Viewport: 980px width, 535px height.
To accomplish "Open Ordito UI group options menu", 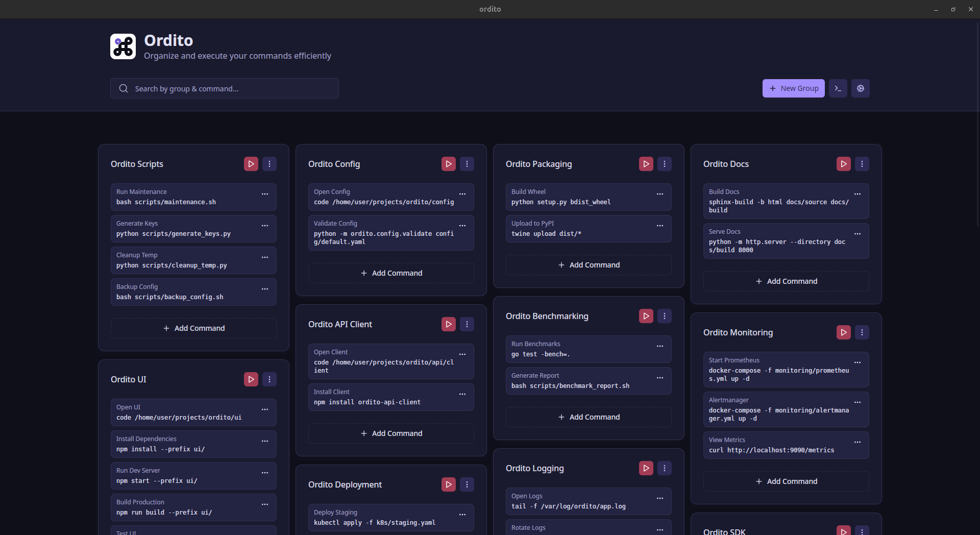I will (x=269, y=379).
